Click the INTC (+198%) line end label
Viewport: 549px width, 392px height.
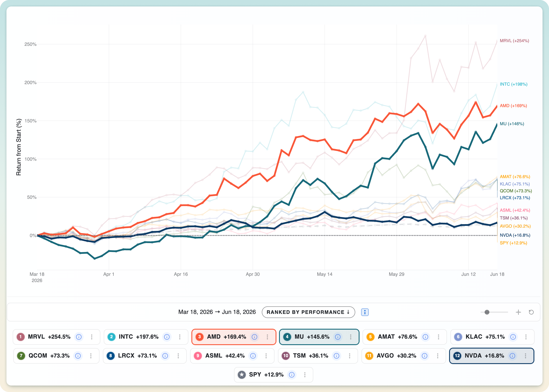pyautogui.click(x=513, y=84)
